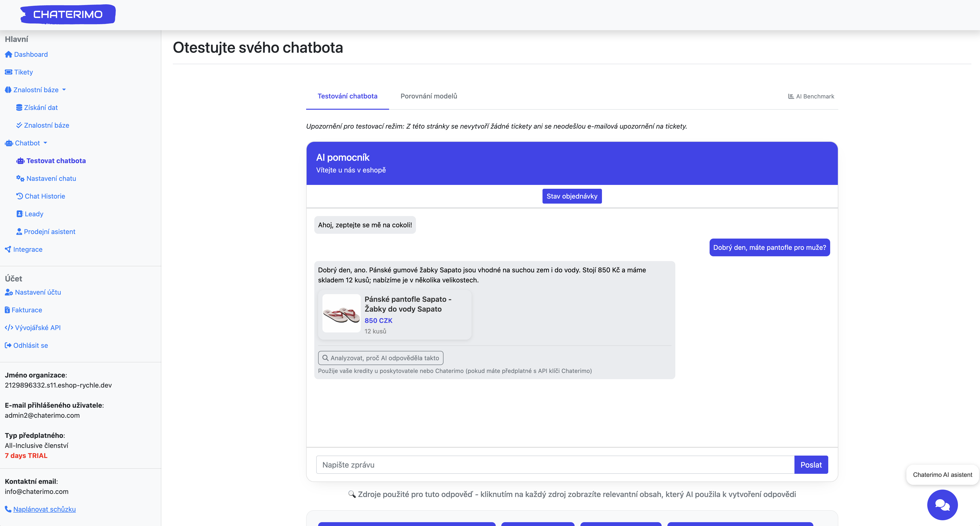Switch to Testování chatbota tab
Viewport: 980px width, 526px height.
point(347,96)
